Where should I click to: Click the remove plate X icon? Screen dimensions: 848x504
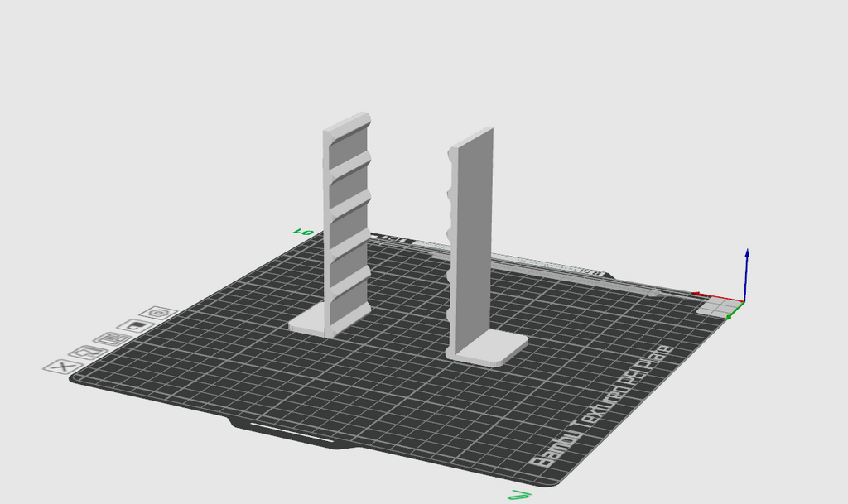pyautogui.click(x=63, y=367)
